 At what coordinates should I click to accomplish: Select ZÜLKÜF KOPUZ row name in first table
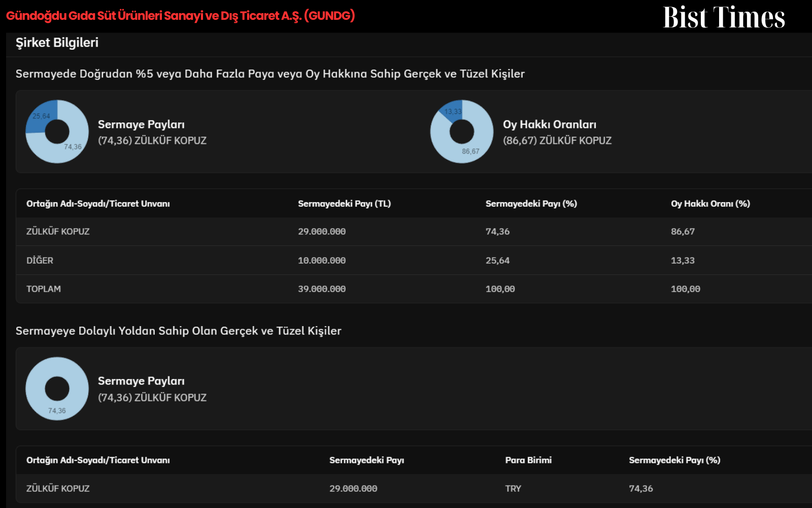point(58,232)
